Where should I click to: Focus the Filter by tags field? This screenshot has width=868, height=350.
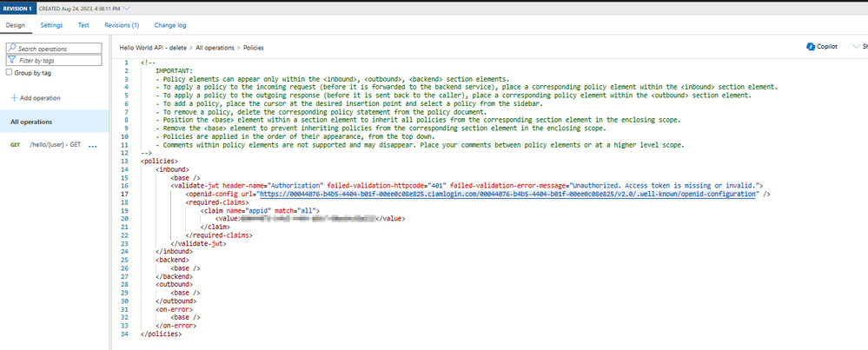[54, 60]
